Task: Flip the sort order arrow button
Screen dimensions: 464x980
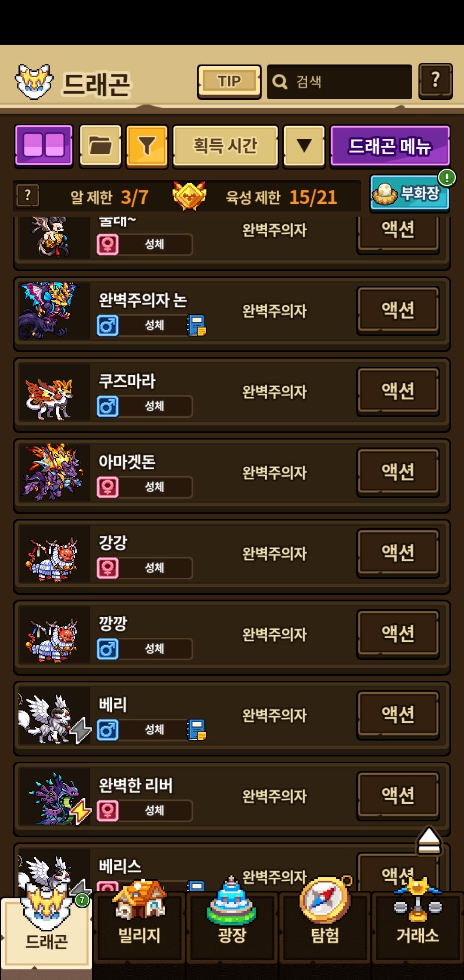Action: pos(304,145)
